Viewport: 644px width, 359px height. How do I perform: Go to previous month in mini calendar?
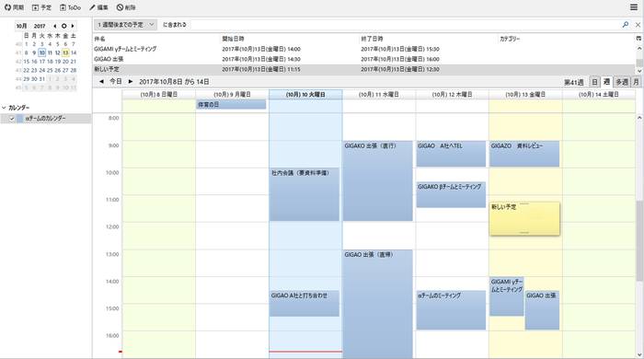coord(55,26)
